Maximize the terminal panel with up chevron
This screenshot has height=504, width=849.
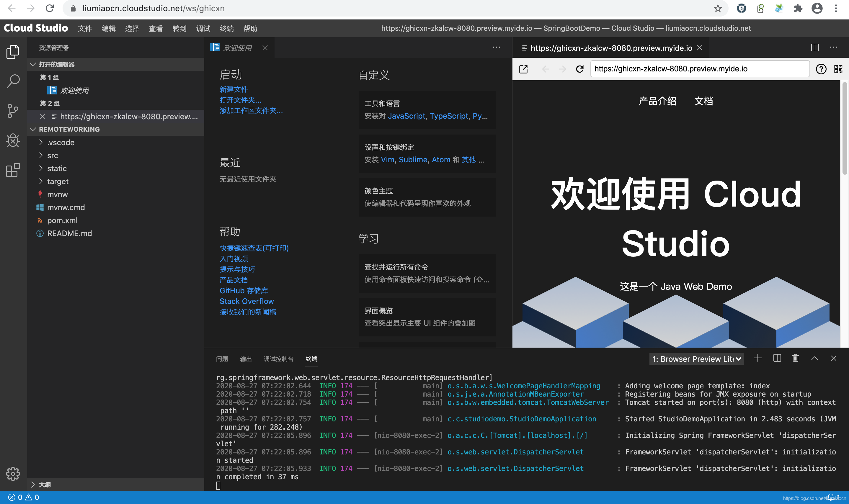click(x=815, y=358)
